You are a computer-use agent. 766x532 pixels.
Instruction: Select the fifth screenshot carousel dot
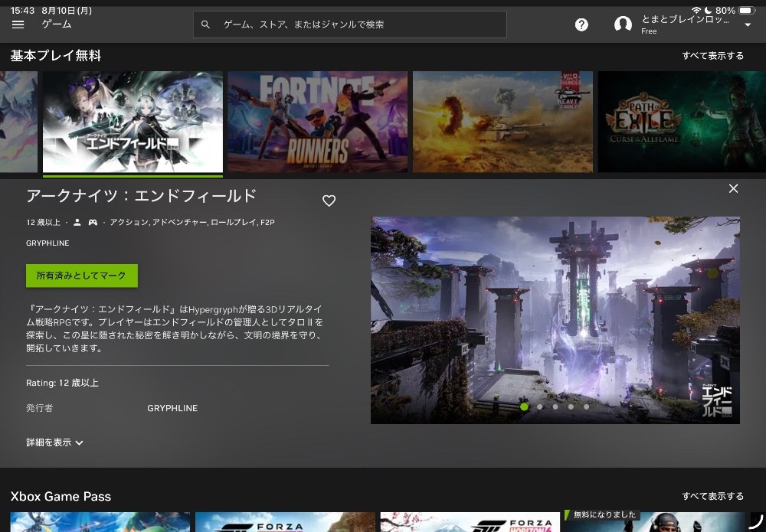[x=587, y=406]
